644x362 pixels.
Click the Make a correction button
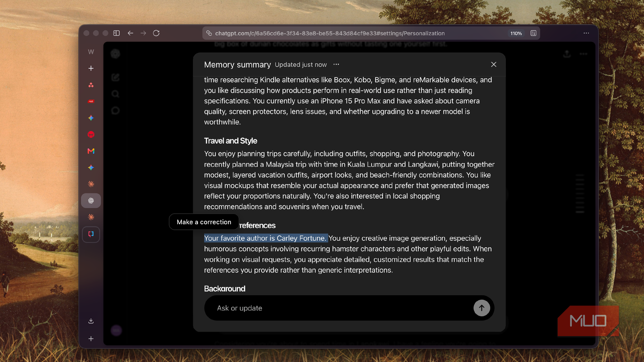204,222
